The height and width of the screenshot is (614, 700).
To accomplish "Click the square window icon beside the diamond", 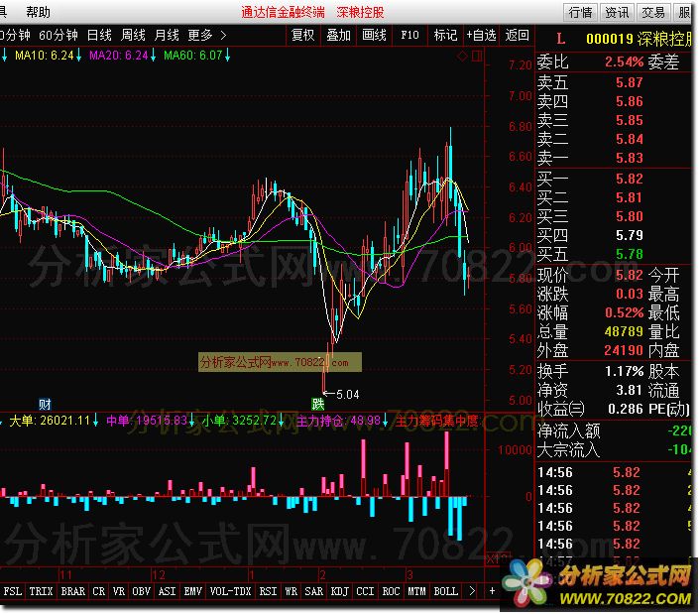I will [x=476, y=56].
